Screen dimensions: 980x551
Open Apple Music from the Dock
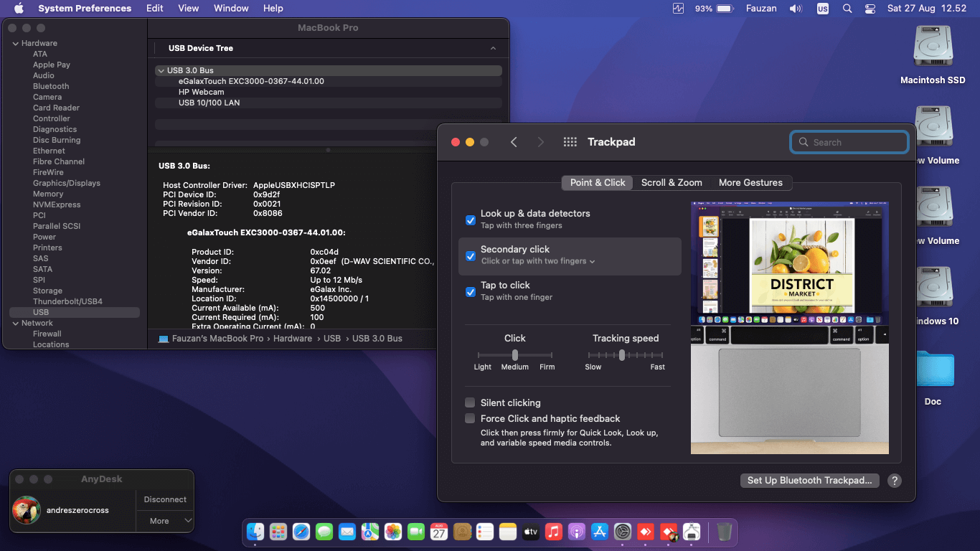[x=553, y=532]
